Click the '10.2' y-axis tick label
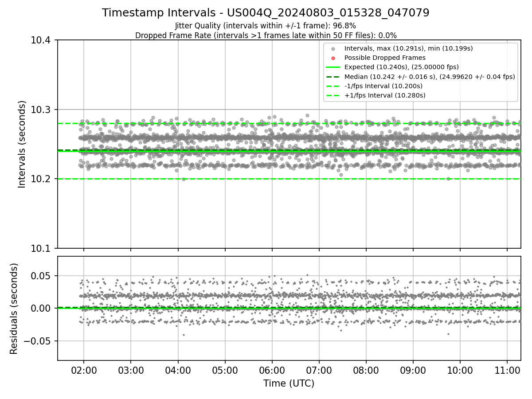This screenshot has width=532, height=399. [x=41, y=179]
